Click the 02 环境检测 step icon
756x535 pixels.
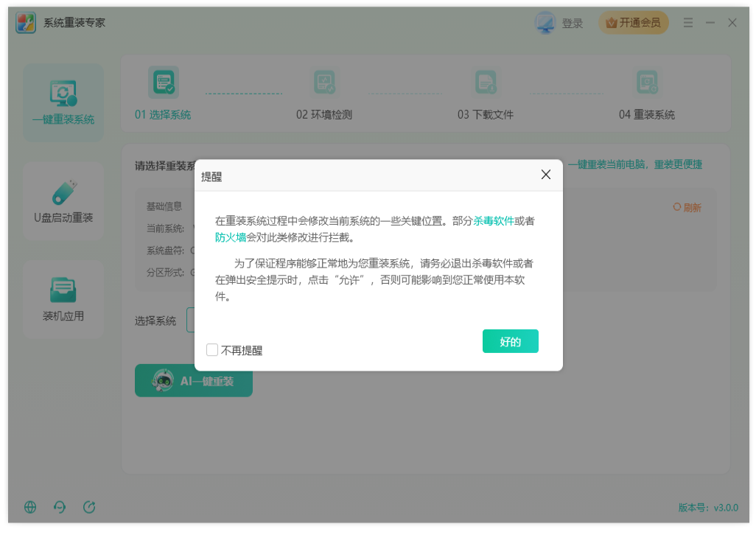tap(324, 83)
